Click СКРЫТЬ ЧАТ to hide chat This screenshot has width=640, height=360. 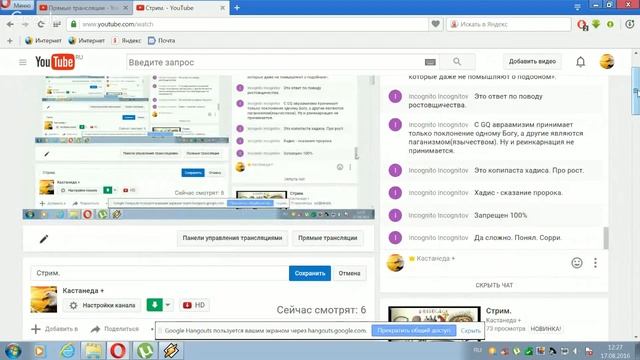click(x=494, y=285)
